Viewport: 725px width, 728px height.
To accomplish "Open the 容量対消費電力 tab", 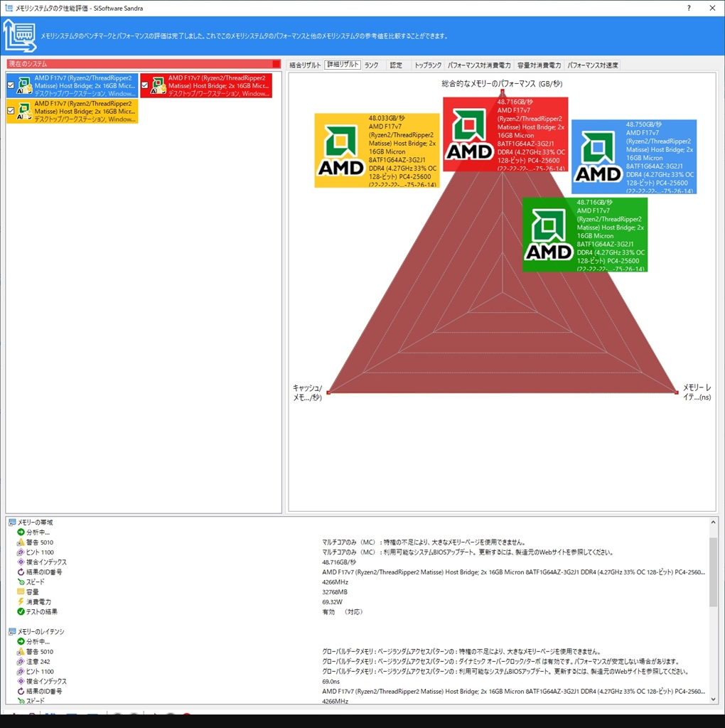I will (x=539, y=65).
